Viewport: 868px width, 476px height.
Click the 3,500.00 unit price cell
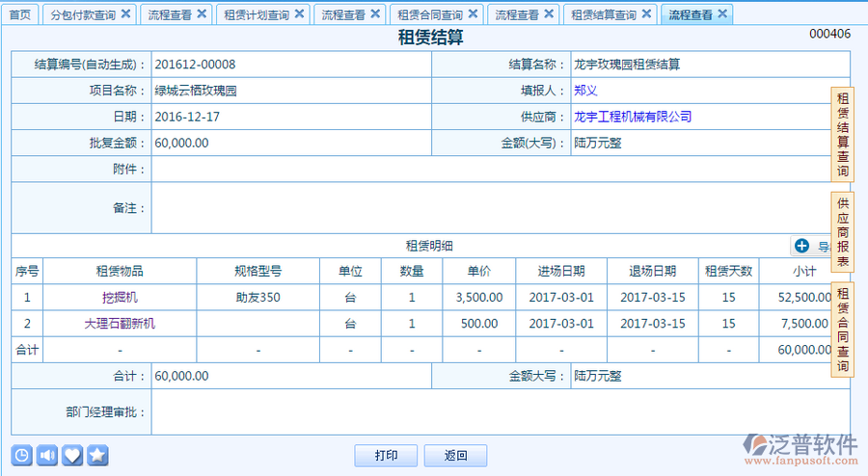pyautogui.click(x=478, y=298)
